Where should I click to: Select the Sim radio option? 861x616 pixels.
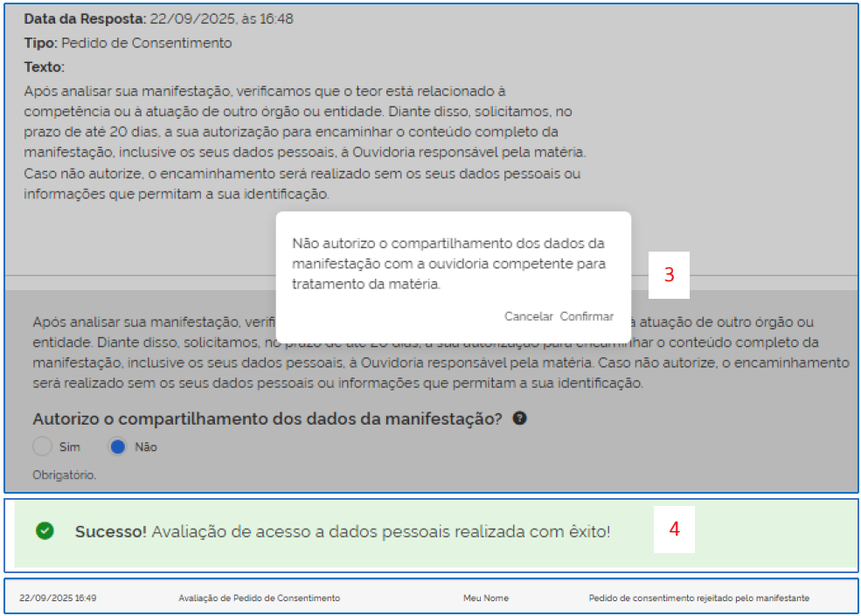(x=43, y=446)
